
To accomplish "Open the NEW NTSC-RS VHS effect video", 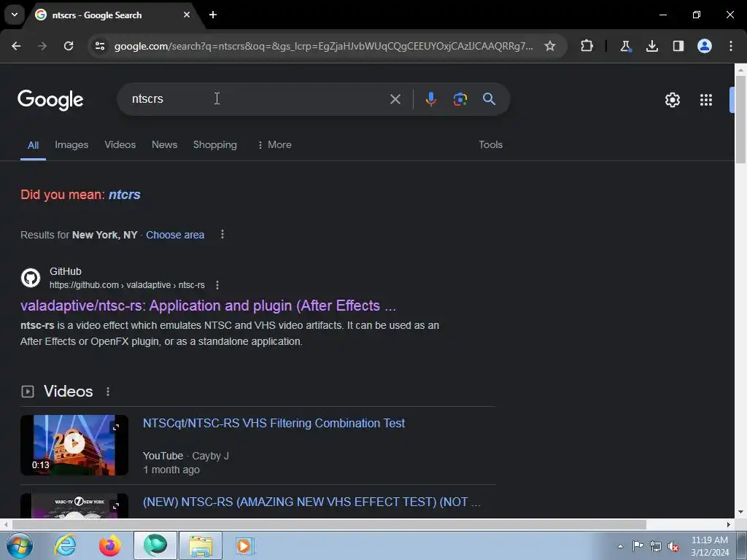I will pyautogui.click(x=311, y=502).
